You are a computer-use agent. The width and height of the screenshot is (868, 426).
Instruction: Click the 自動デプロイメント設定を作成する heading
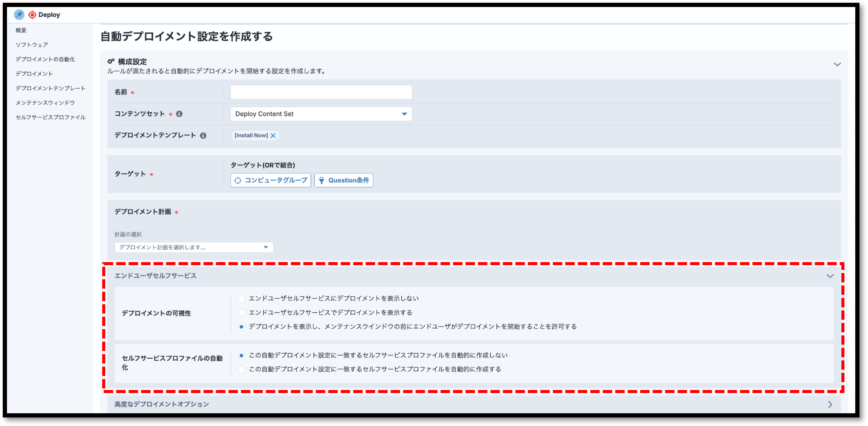186,36
